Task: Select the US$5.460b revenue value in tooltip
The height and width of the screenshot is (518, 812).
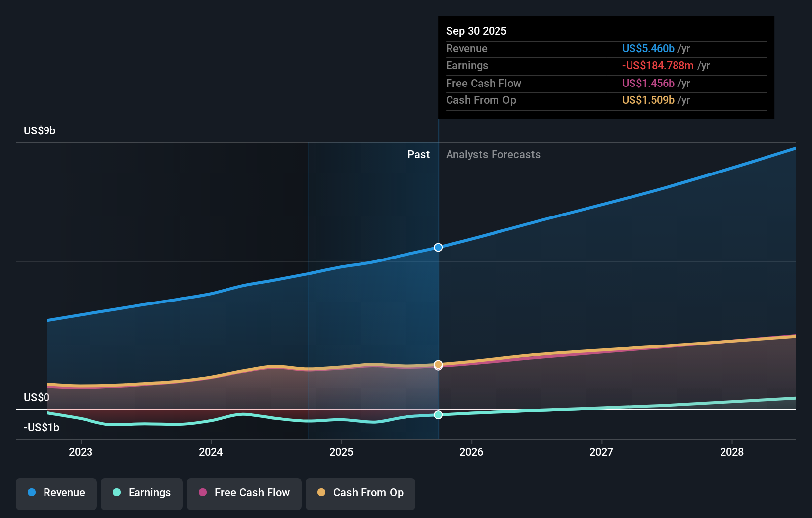Action: (648, 48)
